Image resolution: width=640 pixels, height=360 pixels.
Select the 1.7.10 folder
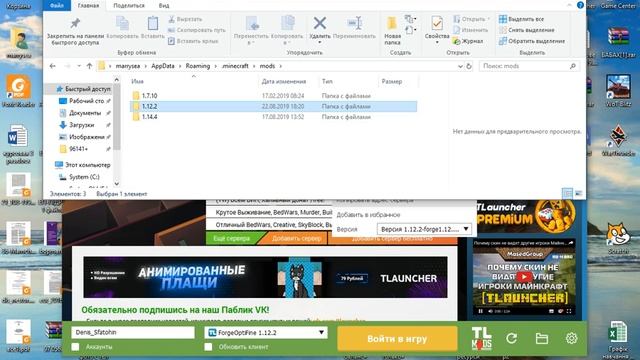pos(149,96)
